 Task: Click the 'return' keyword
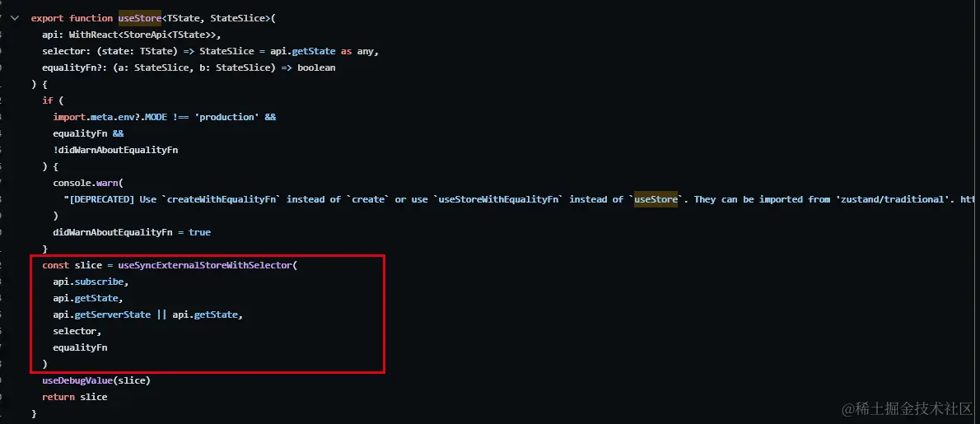(58, 397)
